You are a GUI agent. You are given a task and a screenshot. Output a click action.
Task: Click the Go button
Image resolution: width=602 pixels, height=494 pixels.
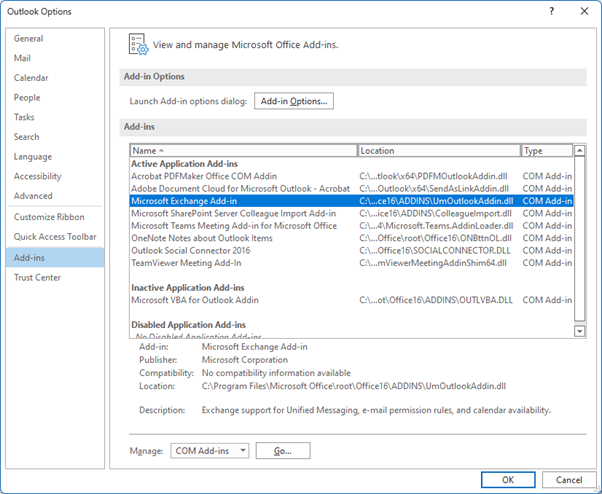(283, 451)
